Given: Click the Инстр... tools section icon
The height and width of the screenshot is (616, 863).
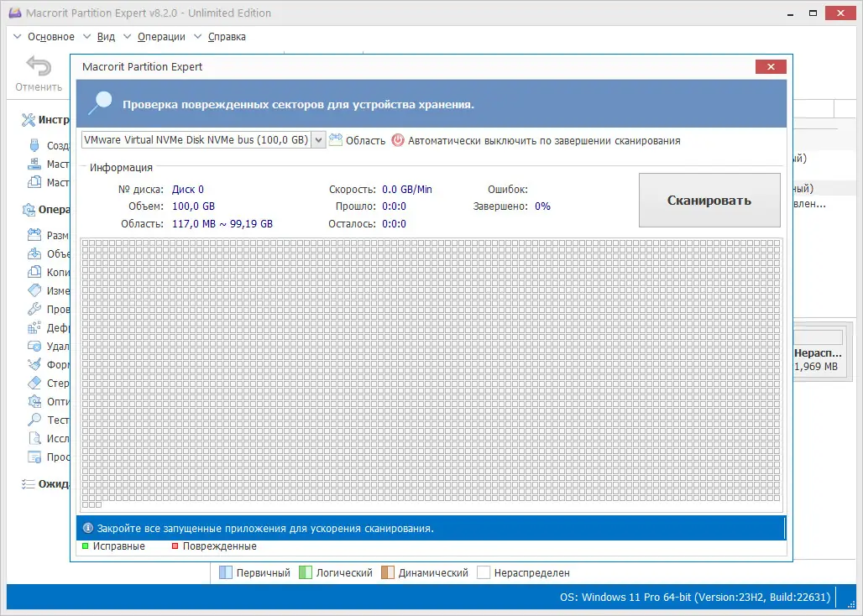Looking at the screenshot, I should tap(28, 120).
